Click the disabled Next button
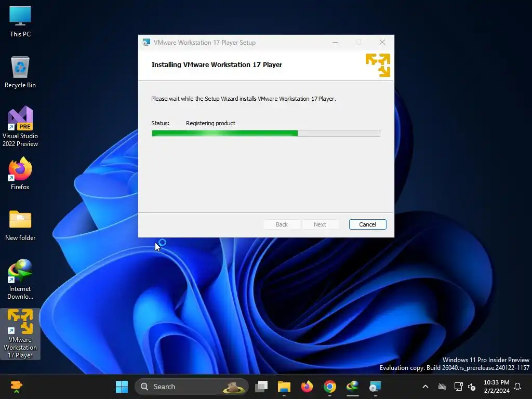Image resolution: width=532 pixels, height=399 pixels. [x=320, y=224]
